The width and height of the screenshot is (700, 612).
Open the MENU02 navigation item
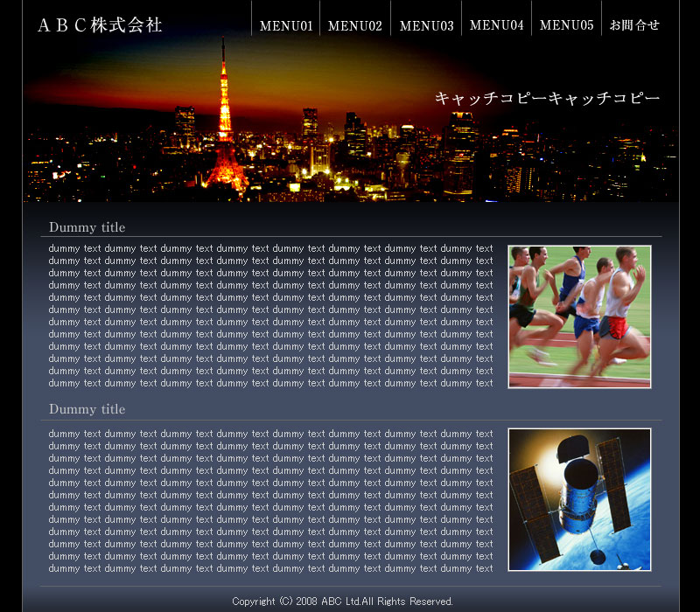pyautogui.click(x=355, y=26)
